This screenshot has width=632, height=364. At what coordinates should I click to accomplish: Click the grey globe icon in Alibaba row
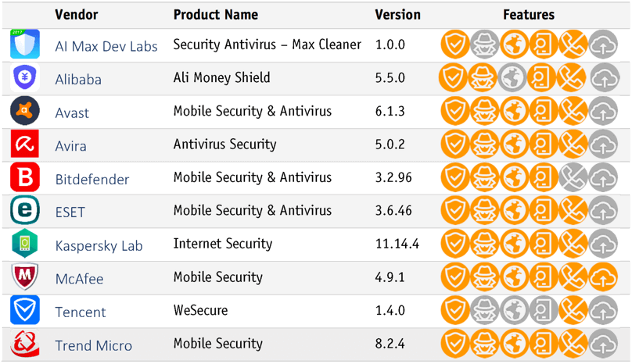point(514,78)
